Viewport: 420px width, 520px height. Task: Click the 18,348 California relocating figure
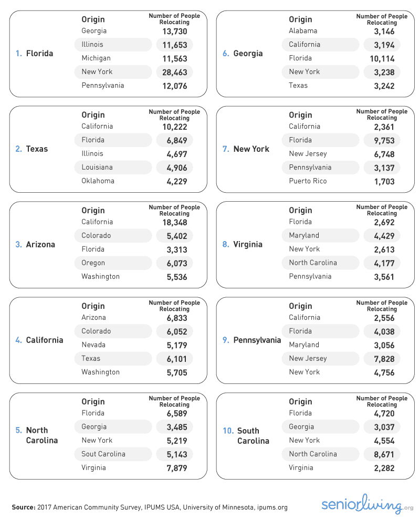175,223
